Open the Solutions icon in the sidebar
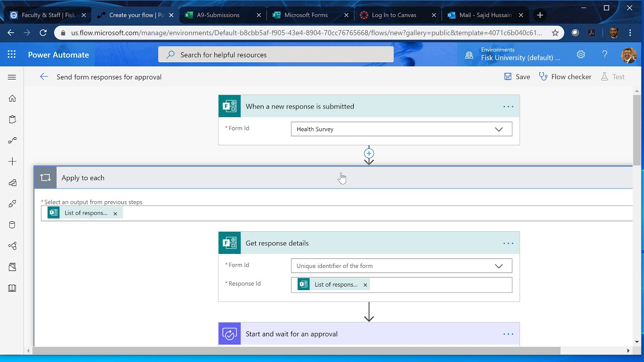Image resolution: width=644 pixels, height=362 pixels. tap(12, 267)
